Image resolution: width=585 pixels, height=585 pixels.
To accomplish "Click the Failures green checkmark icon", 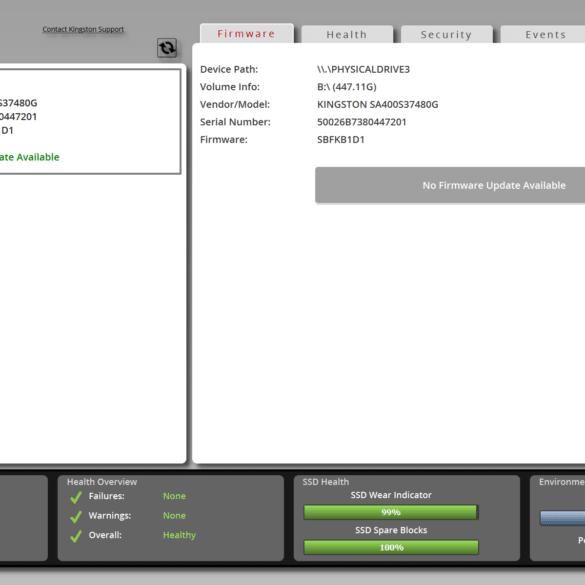I will pyautogui.click(x=76, y=497).
